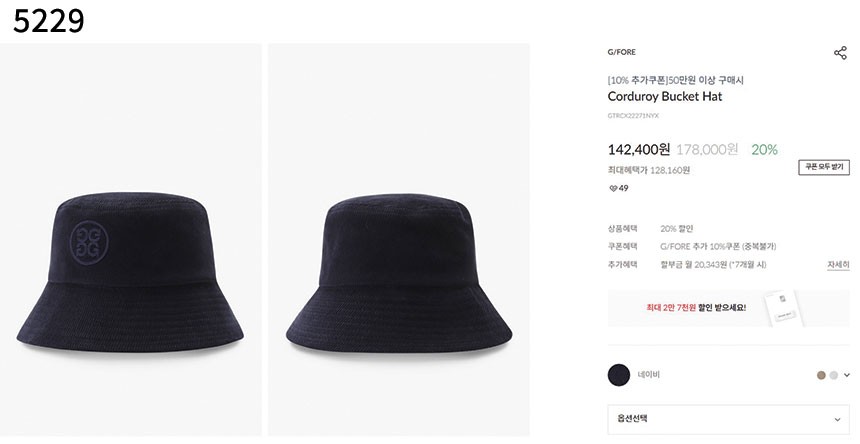Open the 자세히 details link

[837, 264]
